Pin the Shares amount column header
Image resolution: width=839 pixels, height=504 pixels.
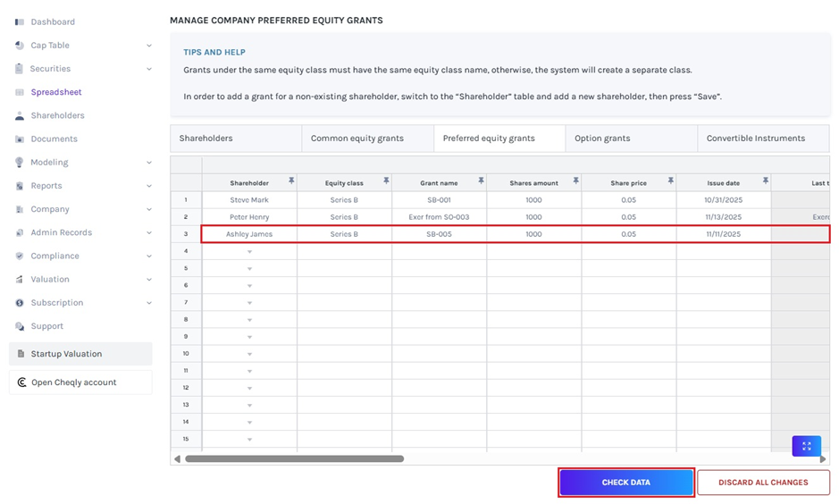pyautogui.click(x=575, y=181)
